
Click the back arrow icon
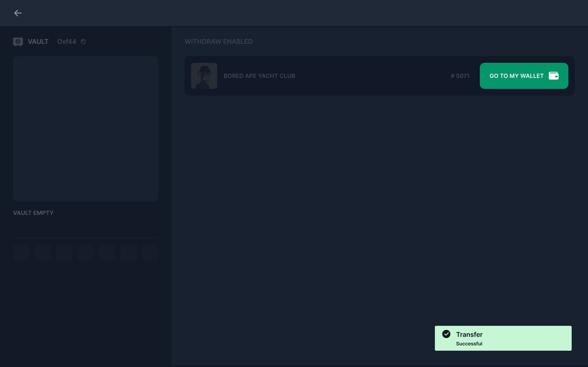coord(18,13)
